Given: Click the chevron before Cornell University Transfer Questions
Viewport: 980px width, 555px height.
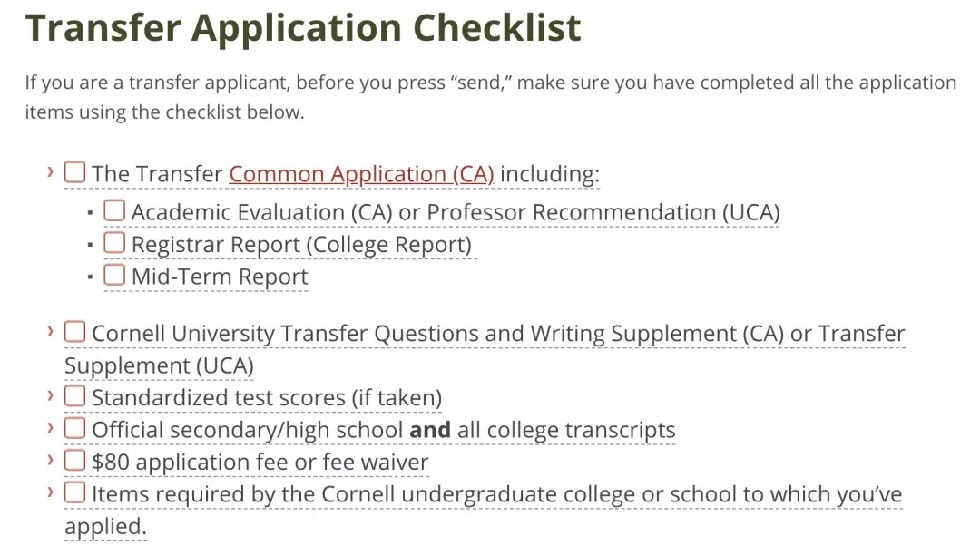Looking at the screenshot, I should [51, 331].
